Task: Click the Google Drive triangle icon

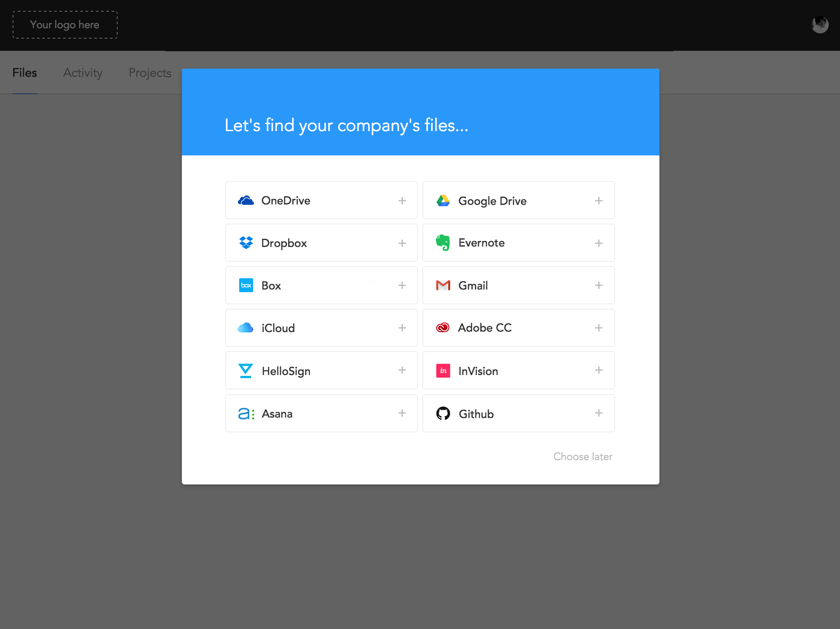Action: tap(443, 201)
